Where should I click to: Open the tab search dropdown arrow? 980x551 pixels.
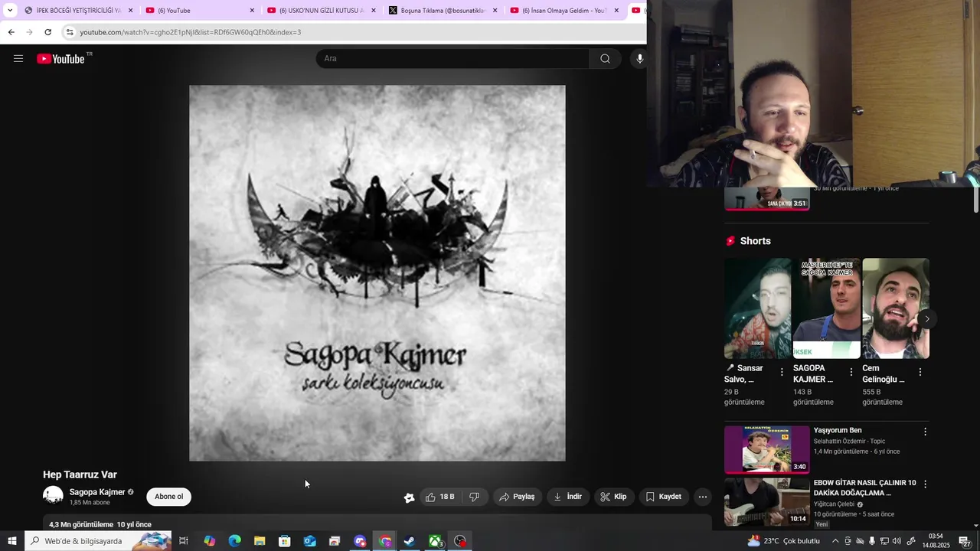(x=10, y=10)
